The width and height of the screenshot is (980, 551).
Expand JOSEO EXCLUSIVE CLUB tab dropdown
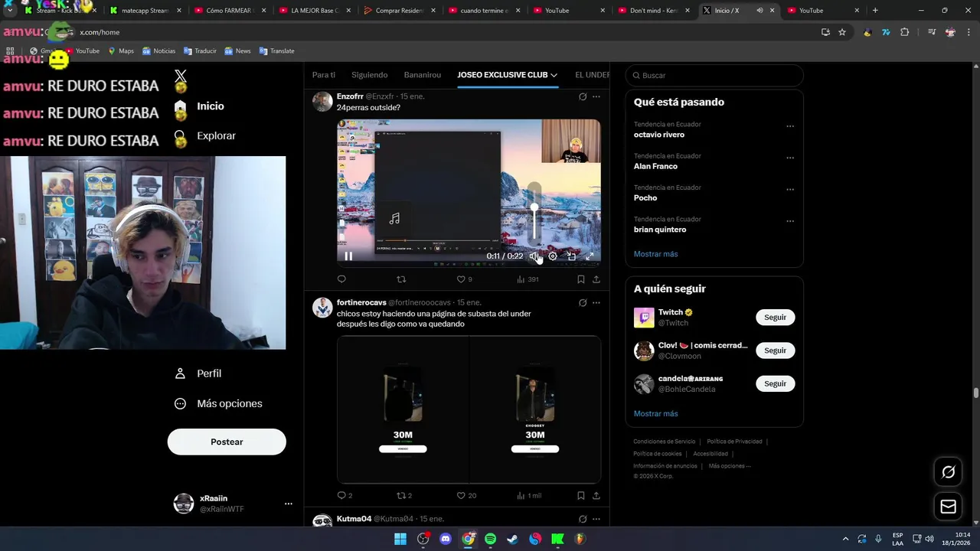click(554, 75)
